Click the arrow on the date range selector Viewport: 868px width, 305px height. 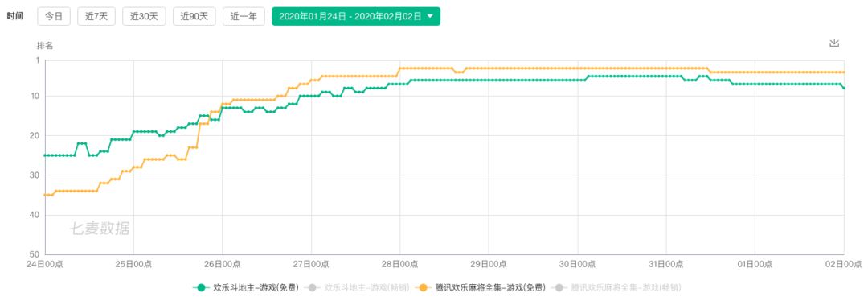point(430,16)
